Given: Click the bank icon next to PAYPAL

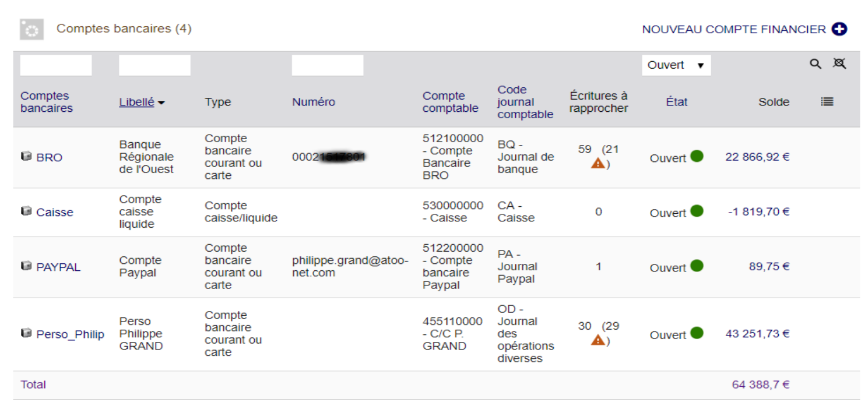Looking at the screenshot, I should coord(26,266).
